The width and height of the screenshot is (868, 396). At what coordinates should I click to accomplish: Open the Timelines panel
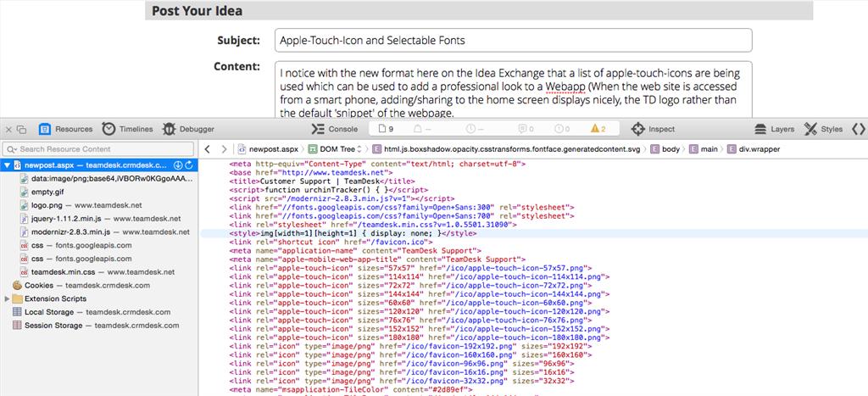click(127, 129)
